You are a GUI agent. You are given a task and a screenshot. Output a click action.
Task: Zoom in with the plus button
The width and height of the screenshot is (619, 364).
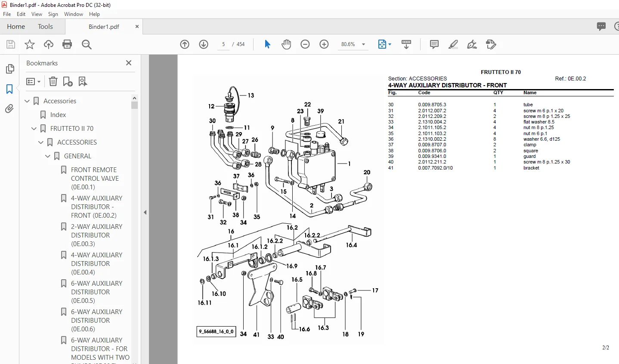(324, 44)
